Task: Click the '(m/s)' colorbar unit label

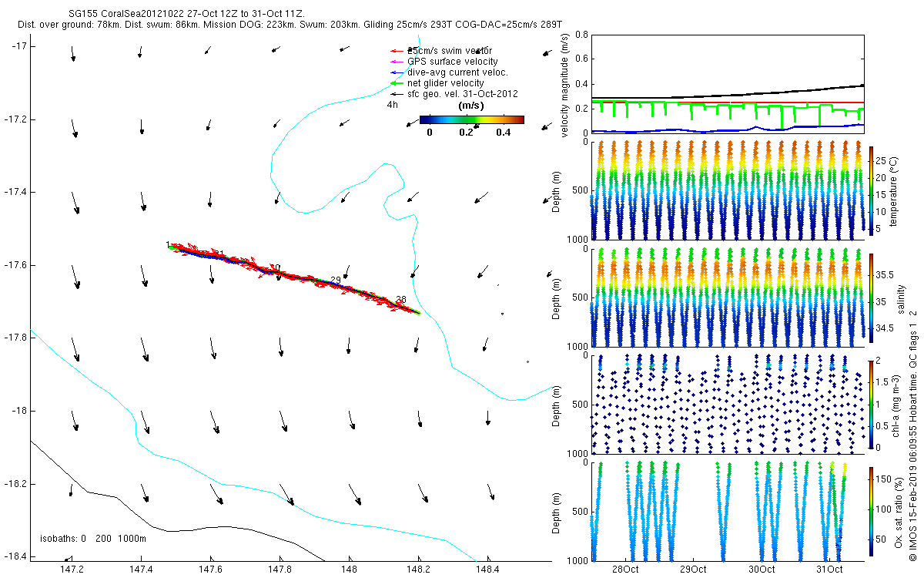Action: click(470, 106)
